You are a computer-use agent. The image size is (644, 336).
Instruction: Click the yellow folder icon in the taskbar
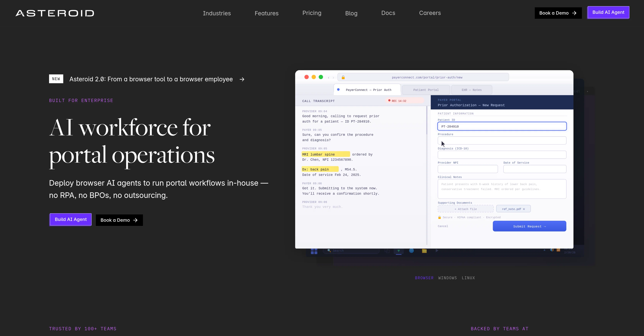click(424, 251)
